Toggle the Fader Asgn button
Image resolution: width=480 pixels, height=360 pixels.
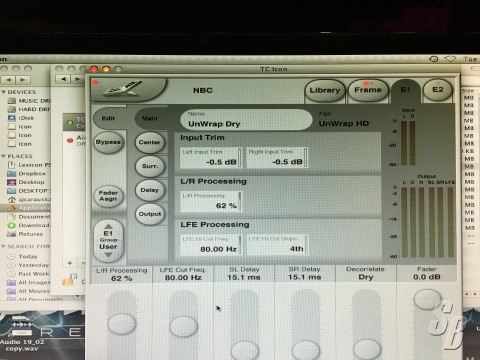click(x=108, y=196)
